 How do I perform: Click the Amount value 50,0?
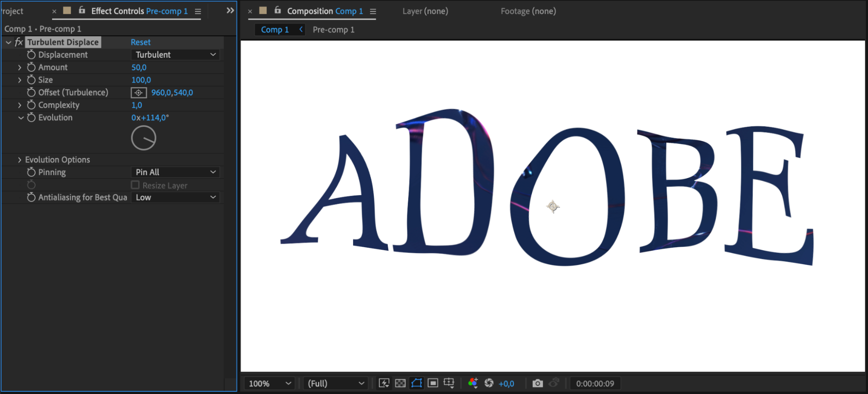[x=139, y=67]
